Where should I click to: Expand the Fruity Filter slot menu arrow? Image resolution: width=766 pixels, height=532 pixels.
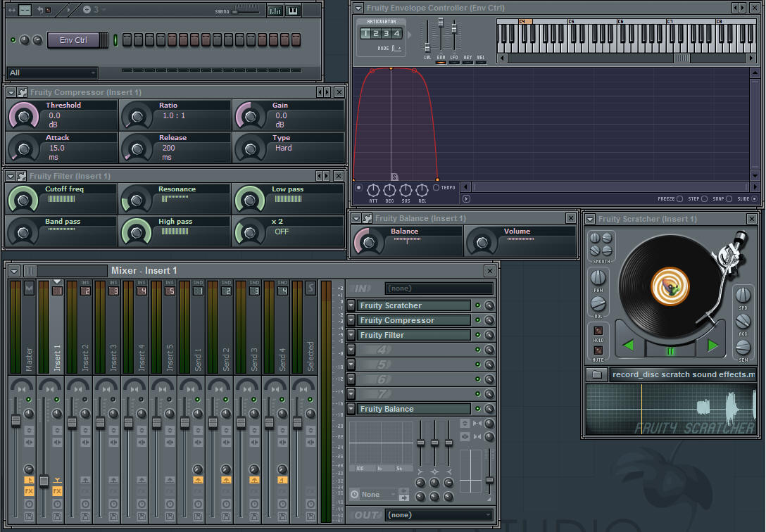351,335
